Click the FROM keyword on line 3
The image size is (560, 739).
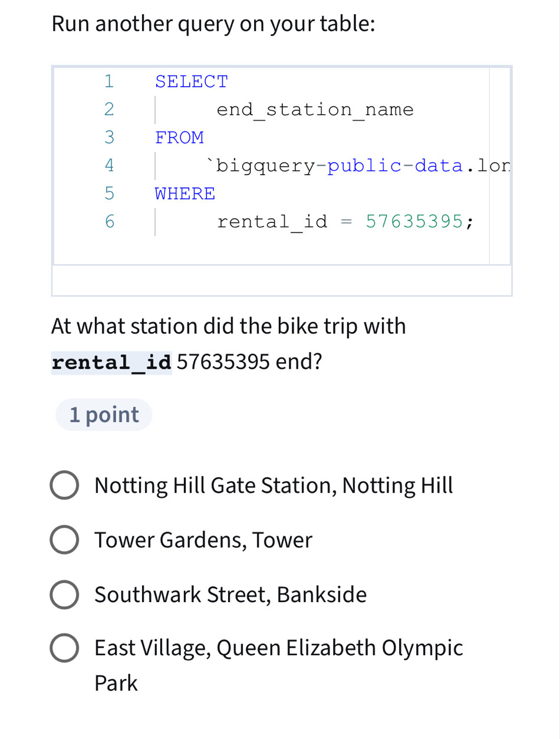pos(179,138)
